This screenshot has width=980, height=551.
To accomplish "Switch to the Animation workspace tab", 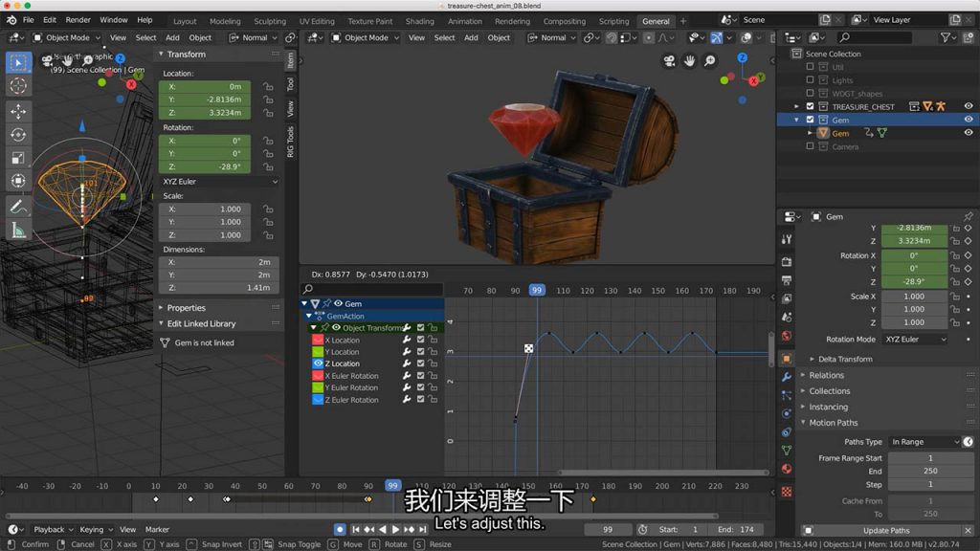I will coord(464,21).
